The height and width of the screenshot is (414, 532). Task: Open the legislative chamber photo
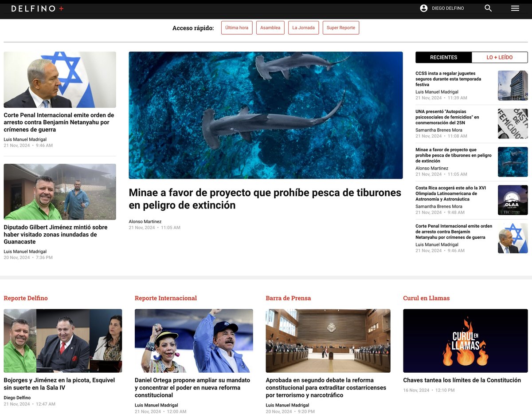point(328,341)
